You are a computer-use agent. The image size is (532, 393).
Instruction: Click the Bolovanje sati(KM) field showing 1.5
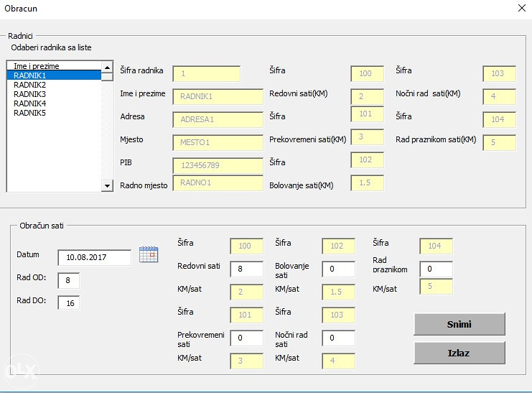(x=367, y=182)
